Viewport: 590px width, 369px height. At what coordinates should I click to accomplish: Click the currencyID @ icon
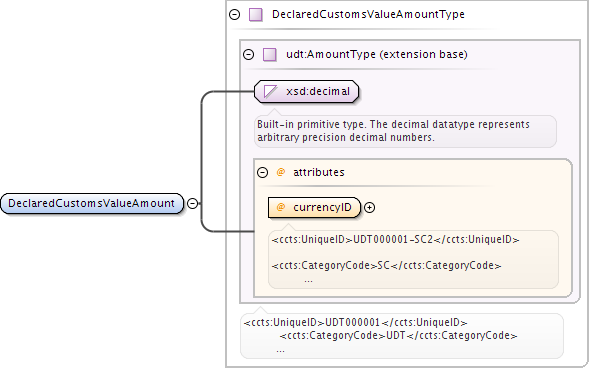click(281, 207)
